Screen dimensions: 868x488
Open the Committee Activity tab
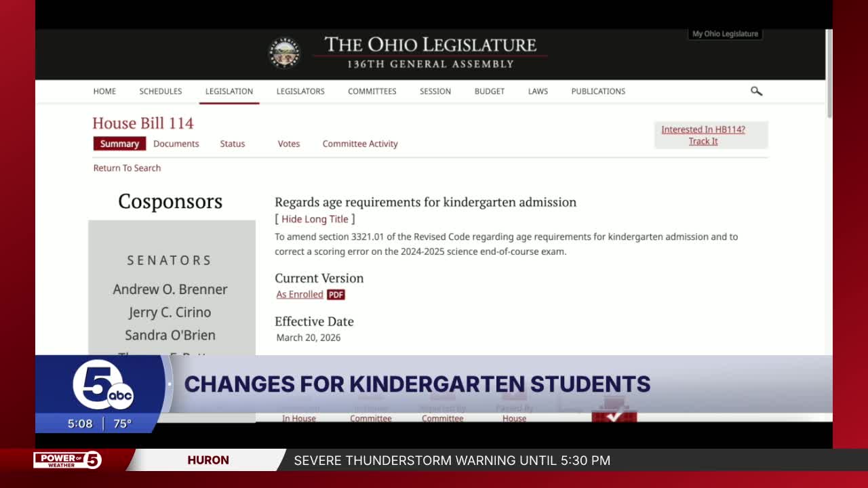tap(360, 144)
